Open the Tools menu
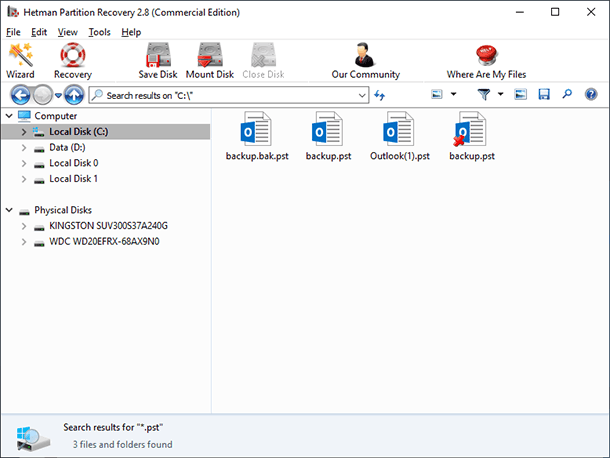 pyautogui.click(x=100, y=32)
